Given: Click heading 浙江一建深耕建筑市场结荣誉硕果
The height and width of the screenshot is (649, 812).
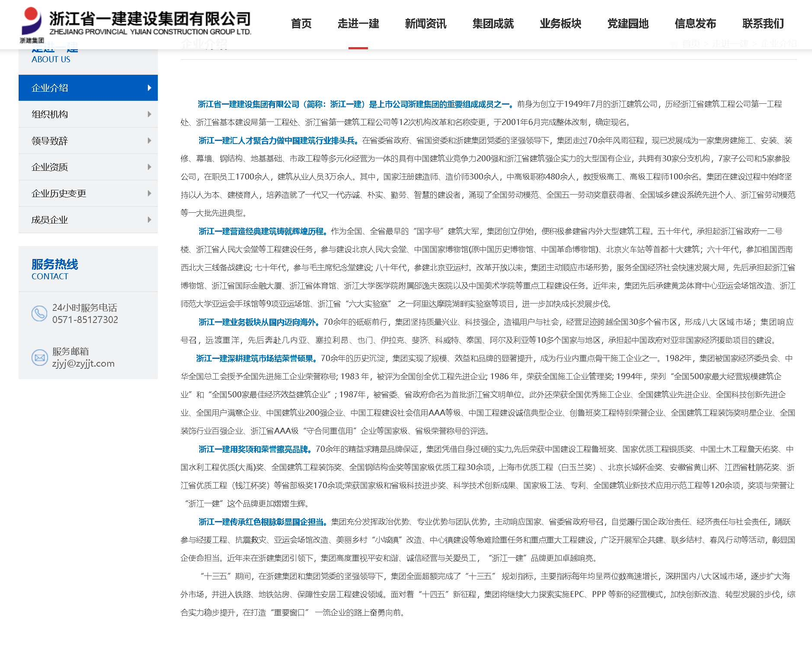Looking at the screenshot, I should [256, 358].
